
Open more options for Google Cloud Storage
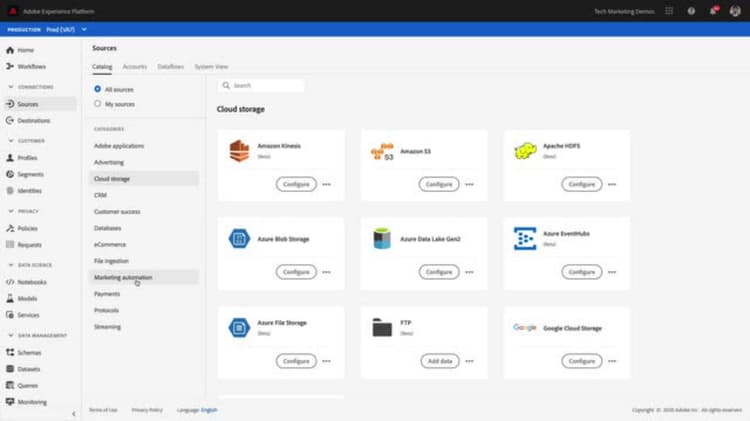coord(612,361)
